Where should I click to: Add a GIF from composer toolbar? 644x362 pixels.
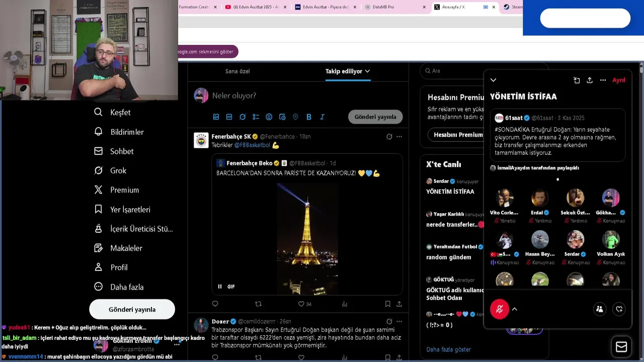(229, 117)
